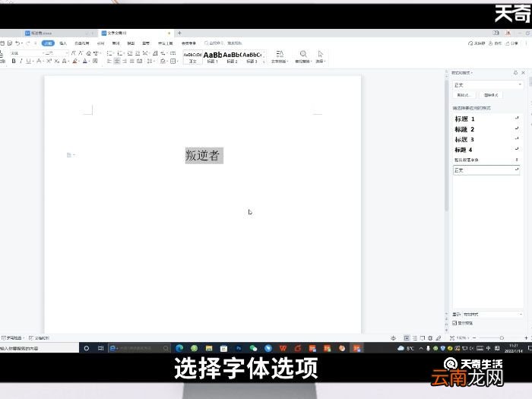Click the clear formatting eraser icon

click(x=89, y=53)
